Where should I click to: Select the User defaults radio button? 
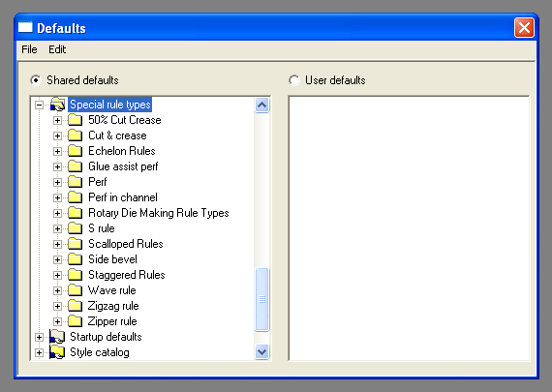294,80
